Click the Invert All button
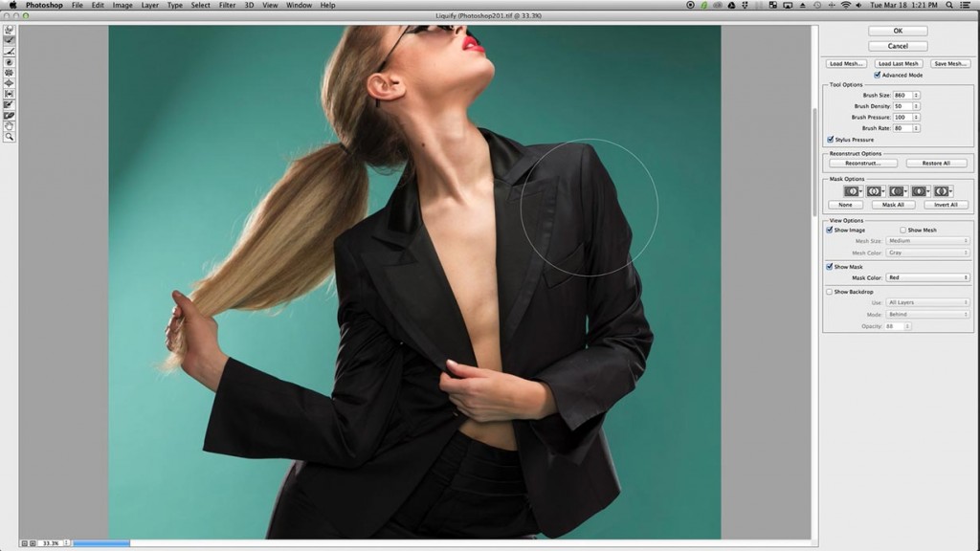Image resolution: width=980 pixels, height=551 pixels. pos(946,205)
